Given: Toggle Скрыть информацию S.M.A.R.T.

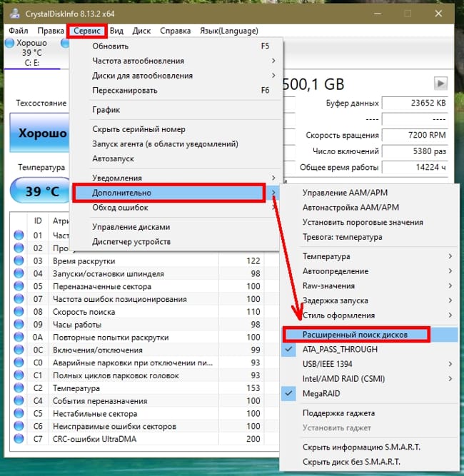Looking at the screenshot, I should (x=369, y=447).
